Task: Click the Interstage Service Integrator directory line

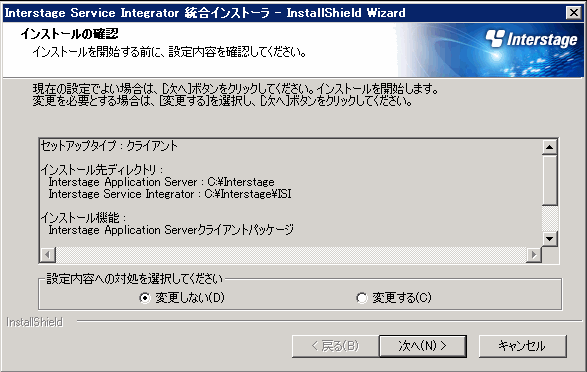Action: point(170,194)
